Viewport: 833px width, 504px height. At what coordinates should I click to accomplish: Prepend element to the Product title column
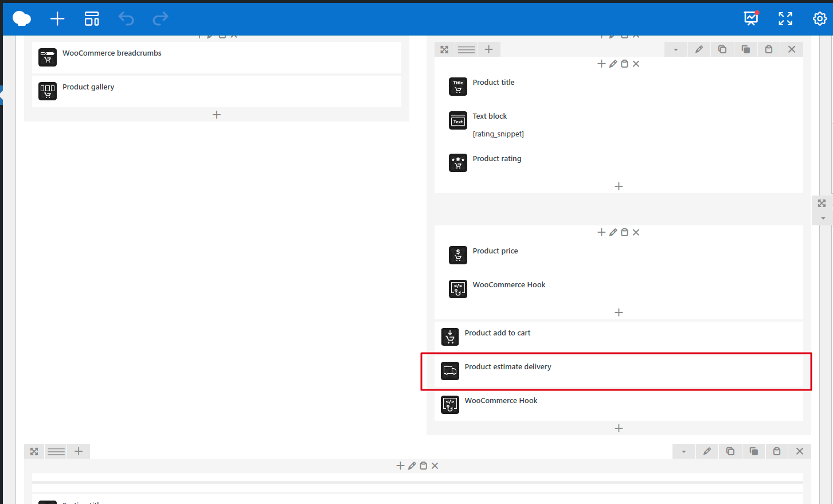pos(601,64)
